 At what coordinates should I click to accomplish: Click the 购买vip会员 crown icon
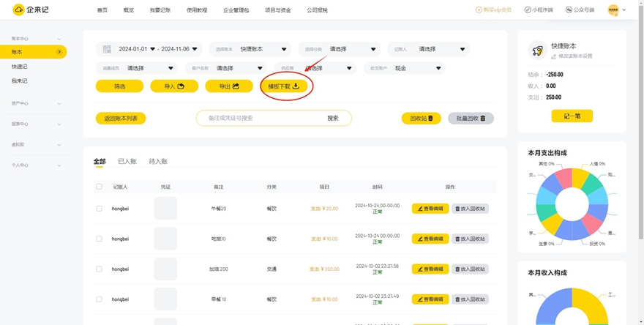[x=479, y=10]
